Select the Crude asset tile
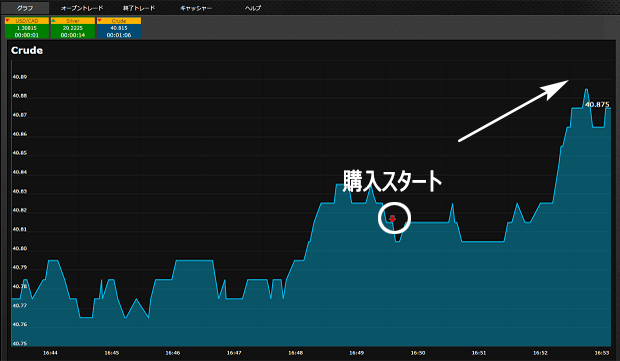Viewport: 620px width, 361px height. (119, 28)
